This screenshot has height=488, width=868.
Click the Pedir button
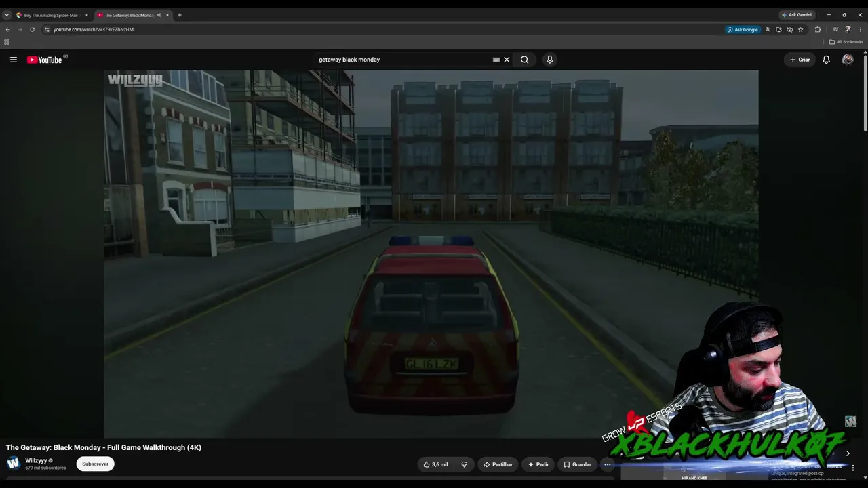point(538,464)
